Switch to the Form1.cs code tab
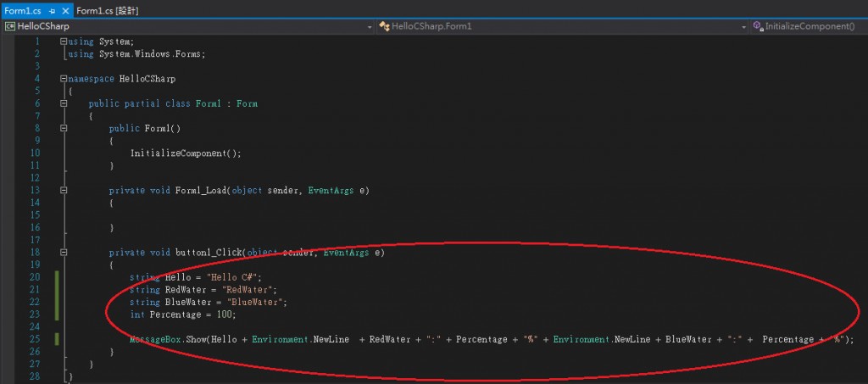 pos(23,10)
